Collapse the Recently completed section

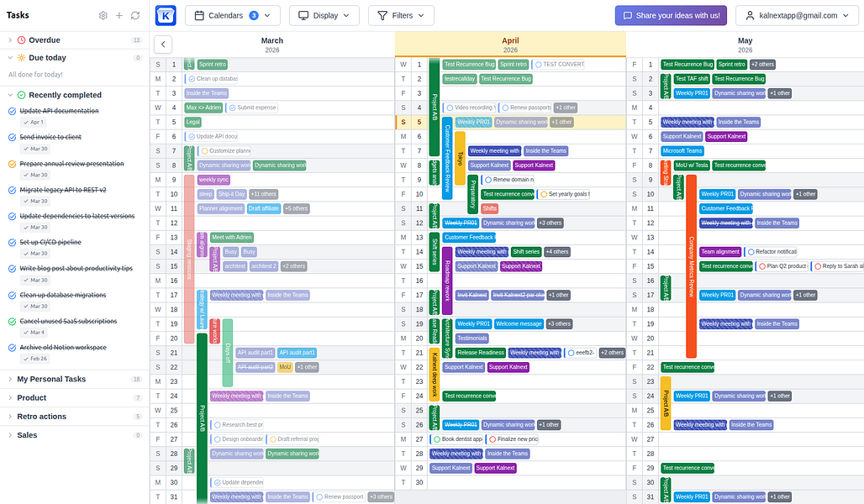point(10,95)
